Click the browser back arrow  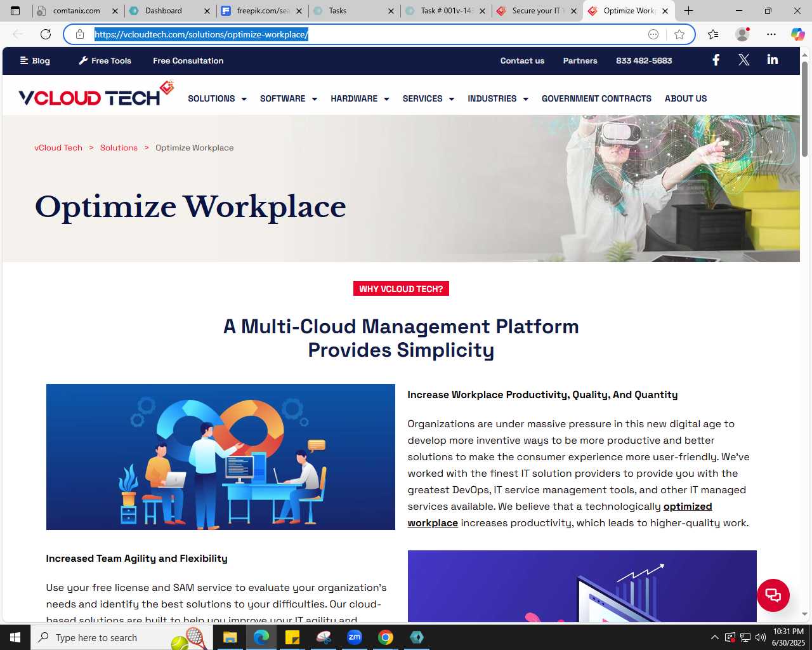(x=18, y=34)
